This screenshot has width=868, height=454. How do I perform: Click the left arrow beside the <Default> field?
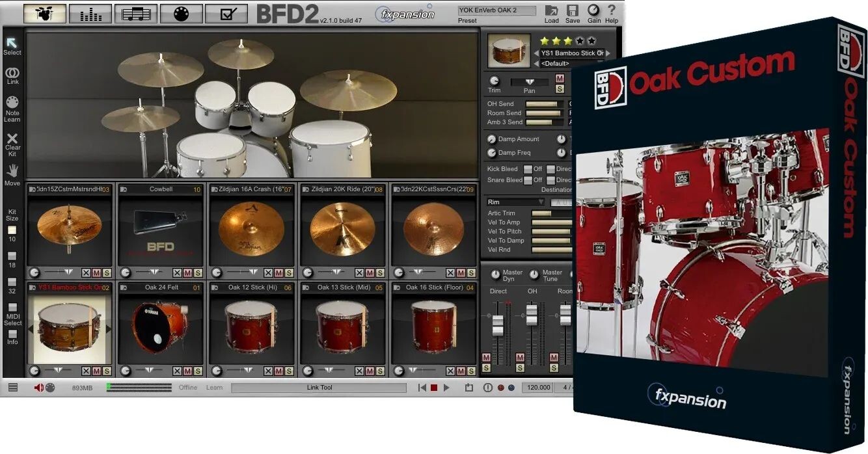[536, 64]
